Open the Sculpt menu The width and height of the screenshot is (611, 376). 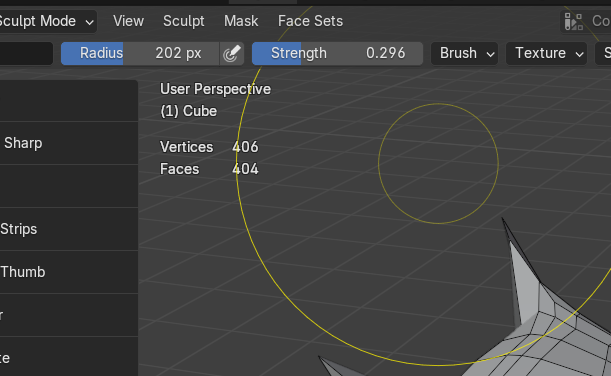click(x=184, y=21)
